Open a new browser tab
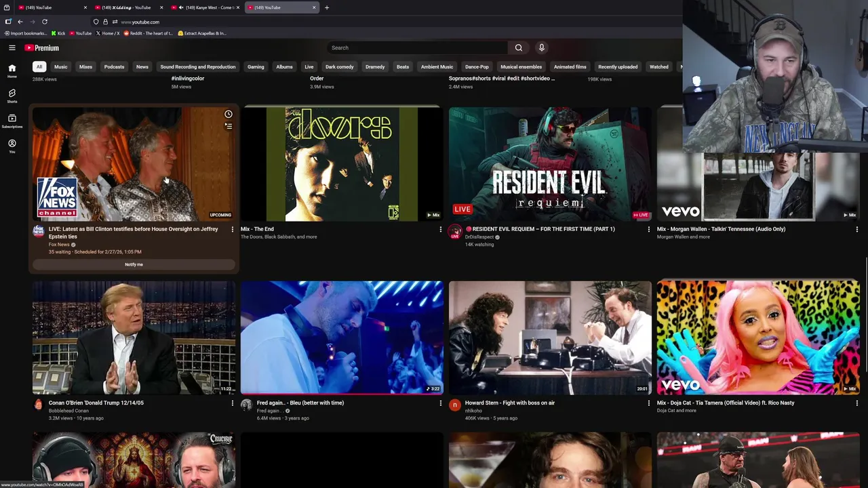 327,7
